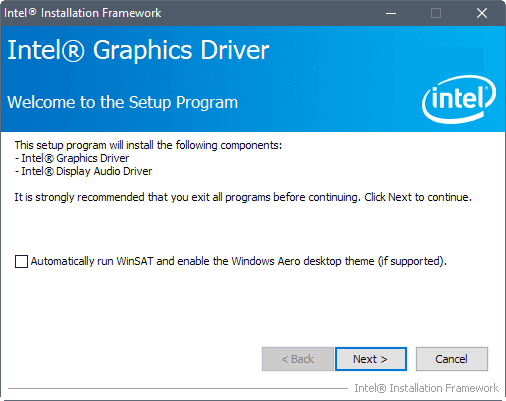Click the large Intel® Graphics Driver heading
506x401 pixels.
click(138, 50)
